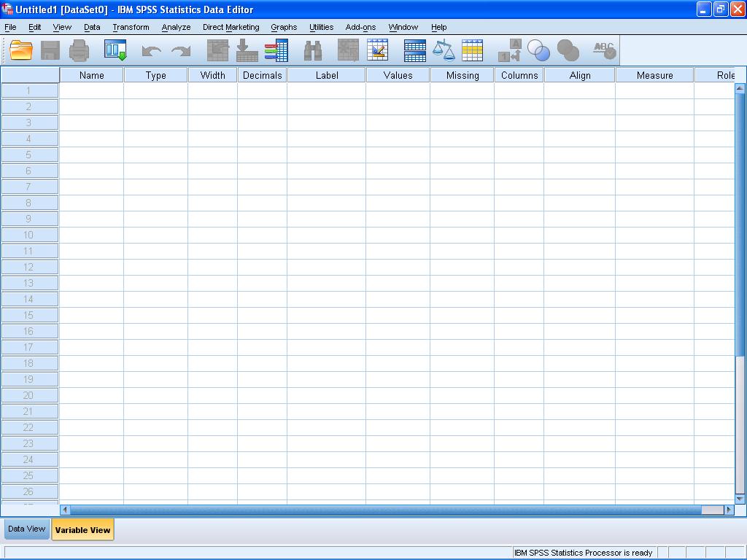
Task: Click the Width column header
Action: point(212,75)
